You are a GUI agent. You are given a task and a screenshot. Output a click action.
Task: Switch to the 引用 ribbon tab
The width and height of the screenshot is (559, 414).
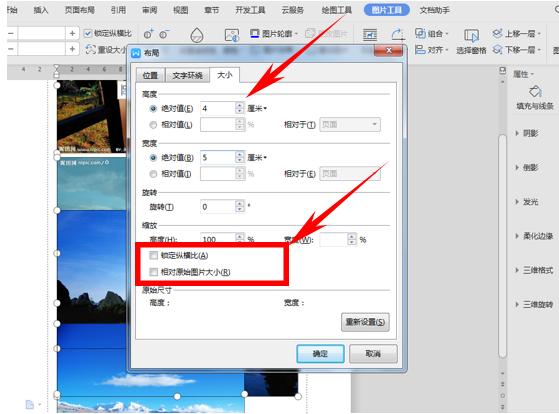[118, 10]
